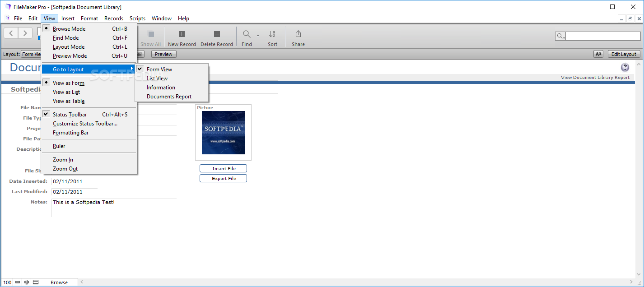644x287 pixels.
Task: Open the Window menu
Action: 162,19
